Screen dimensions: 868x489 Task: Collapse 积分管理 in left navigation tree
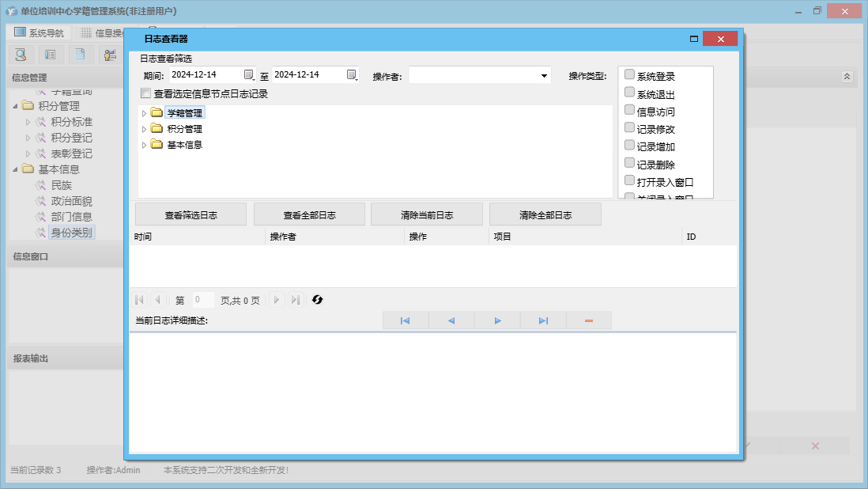click(16, 106)
